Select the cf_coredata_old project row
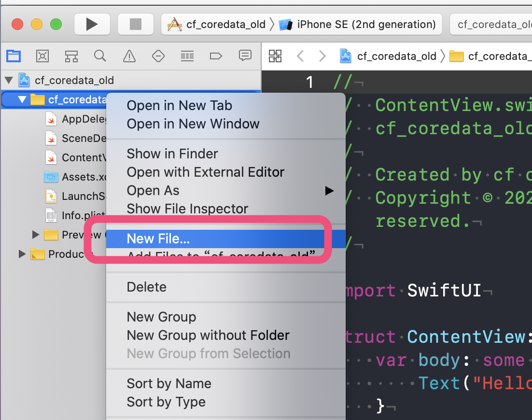This screenshot has width=532, height=420. click(131, 81)
